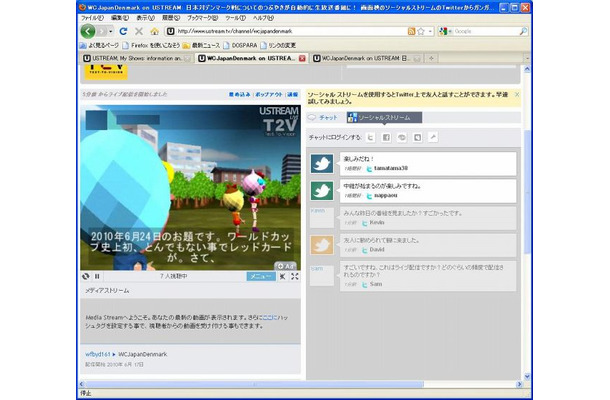Click the Forward navigation arrow
Image resolution: width=610 pixels, height=400 pixels.
(102, 31)
